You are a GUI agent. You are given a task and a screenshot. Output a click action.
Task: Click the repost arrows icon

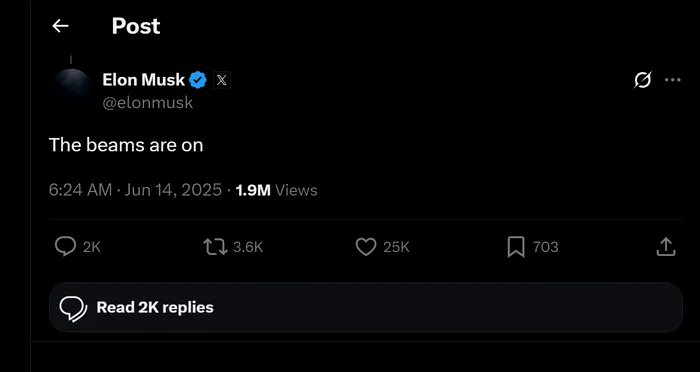pyautogui.click(x=216, y=247)
